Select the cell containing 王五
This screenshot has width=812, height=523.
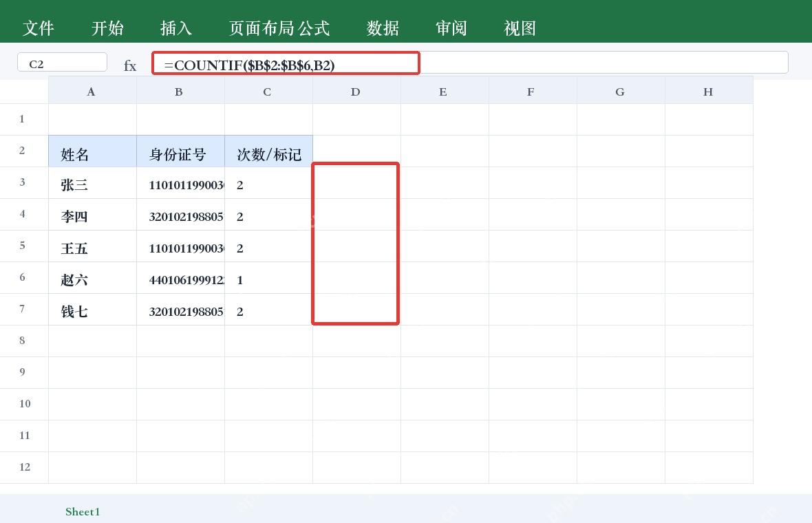pyautogui.click(x=92, y=246)
